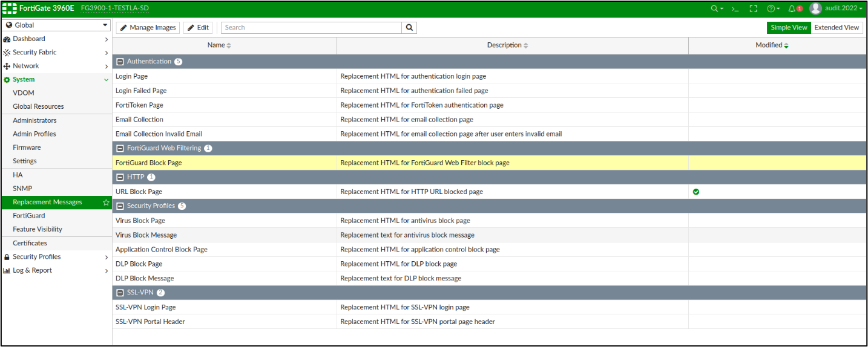Open Feature Visibility page

coord(56,229)
